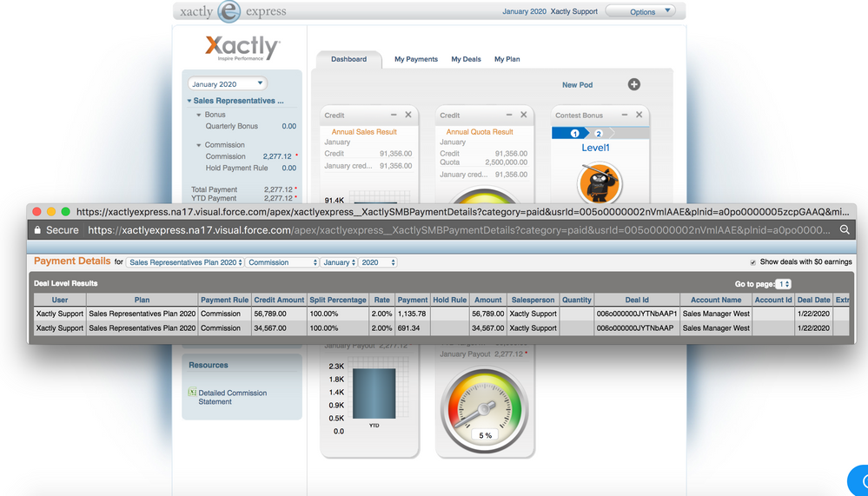Viewport: 868px width, 496px height.
Task: Select level 1 step in Contest Bonus
Action: 574,134
